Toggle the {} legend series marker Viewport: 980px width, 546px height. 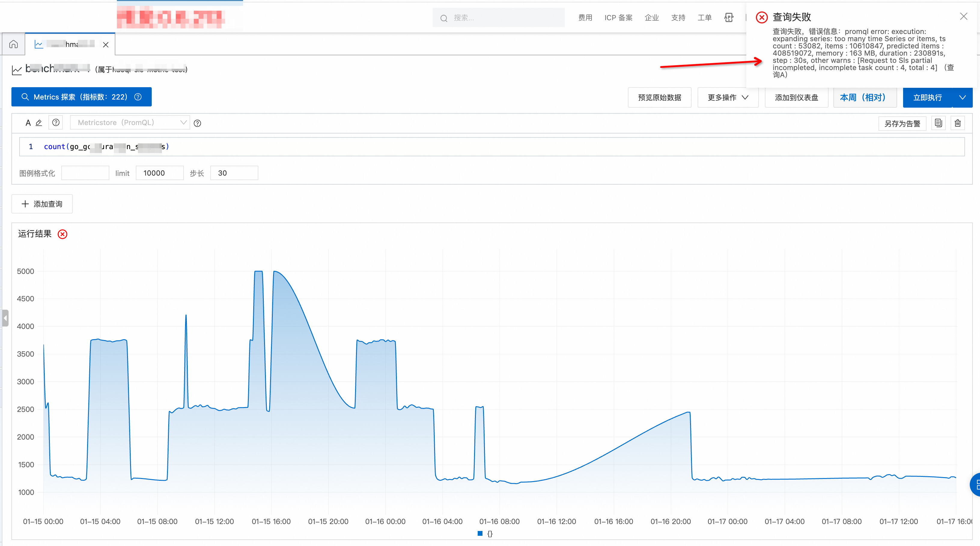tap(480, 533)
